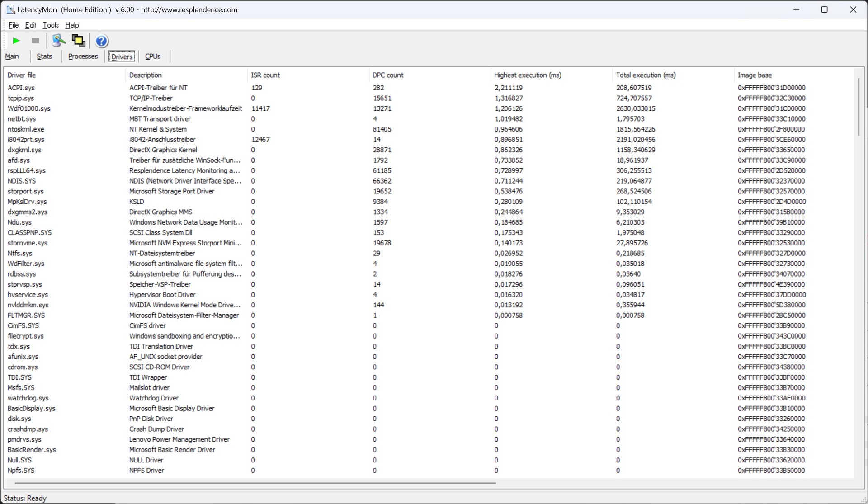The height and width of the screenshot is (504, 868).
Task: Sort by ISR count column header
Action: tap(265, 75)
